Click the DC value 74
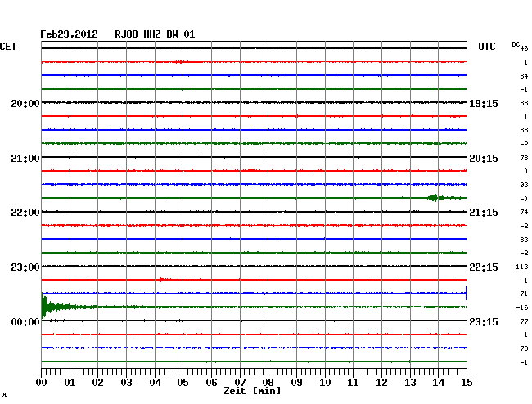The image size is (532, 404). [x=524, y=212]
